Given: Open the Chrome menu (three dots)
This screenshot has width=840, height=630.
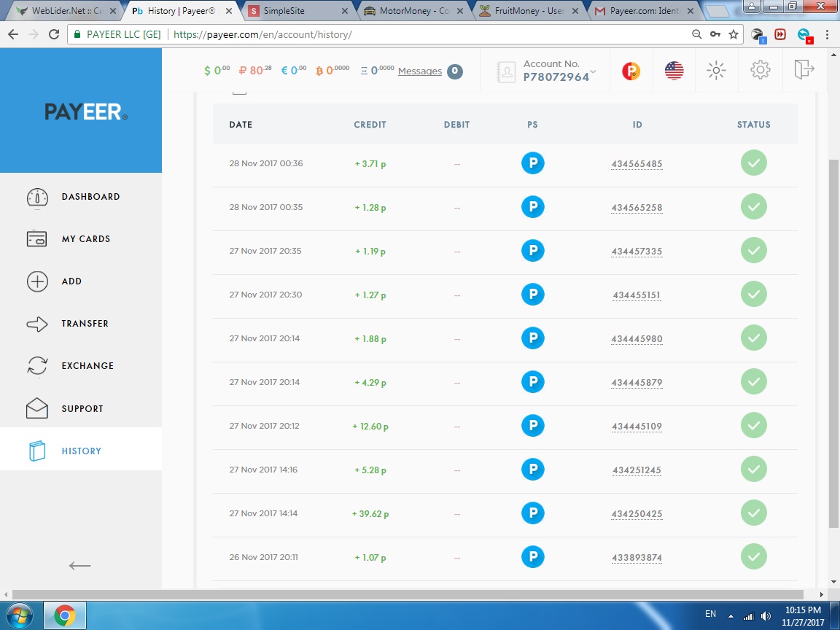Looking at the screenshot, I should pyautogui.click(x=827, y=34).
